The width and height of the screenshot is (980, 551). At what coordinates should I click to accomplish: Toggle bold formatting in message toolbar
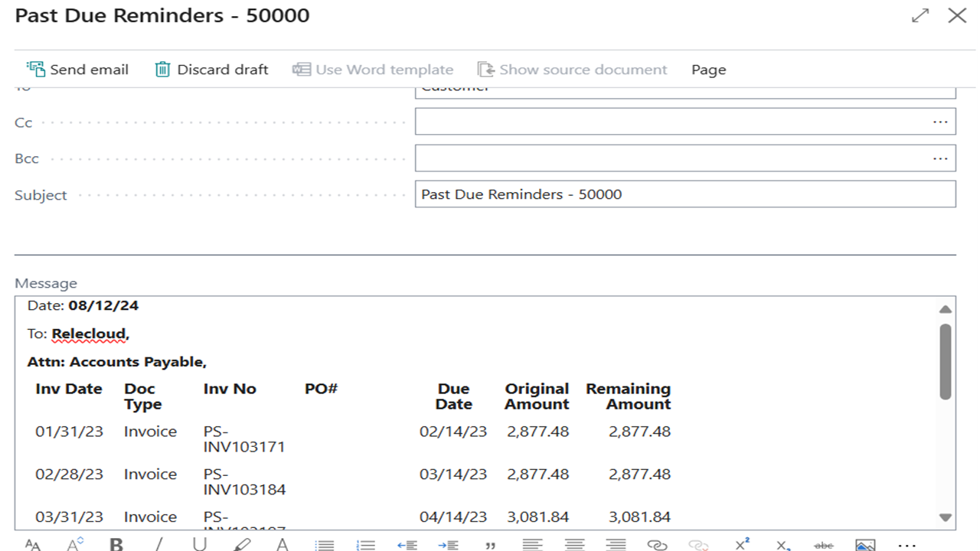pos(116,544)
